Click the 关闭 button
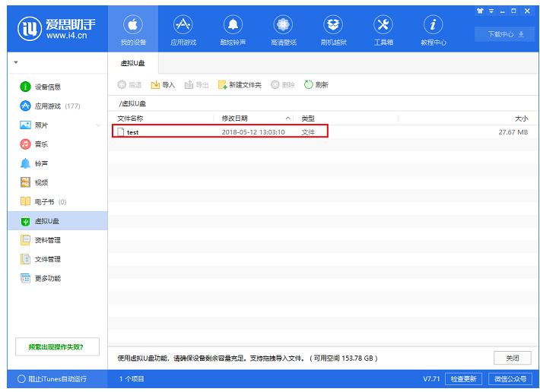Viewport: 540px width, 392px height. [x=513, y=358]
